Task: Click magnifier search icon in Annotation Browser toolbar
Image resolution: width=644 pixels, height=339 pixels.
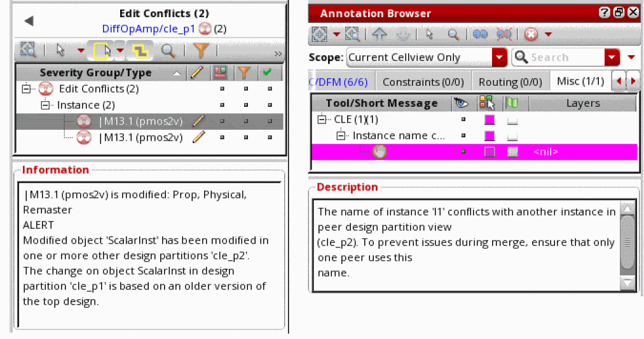Action: tap(453, 34)
